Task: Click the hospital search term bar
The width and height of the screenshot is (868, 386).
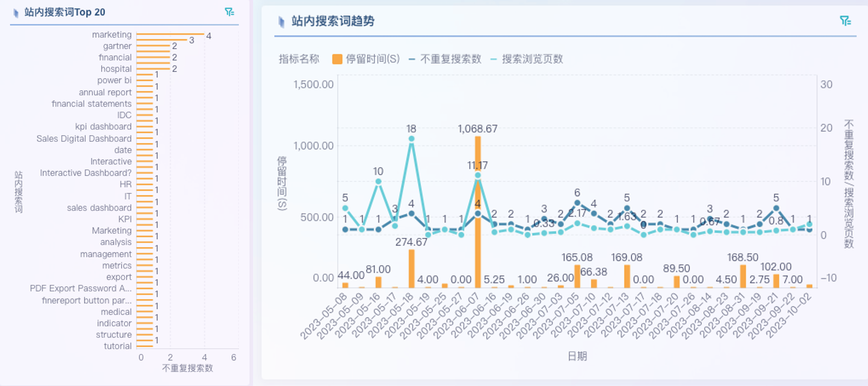Action: click(153, 69)
